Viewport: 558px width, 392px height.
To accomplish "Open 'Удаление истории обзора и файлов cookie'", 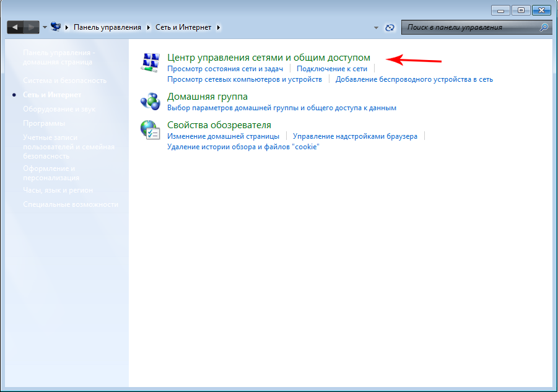I will [243, 147].
